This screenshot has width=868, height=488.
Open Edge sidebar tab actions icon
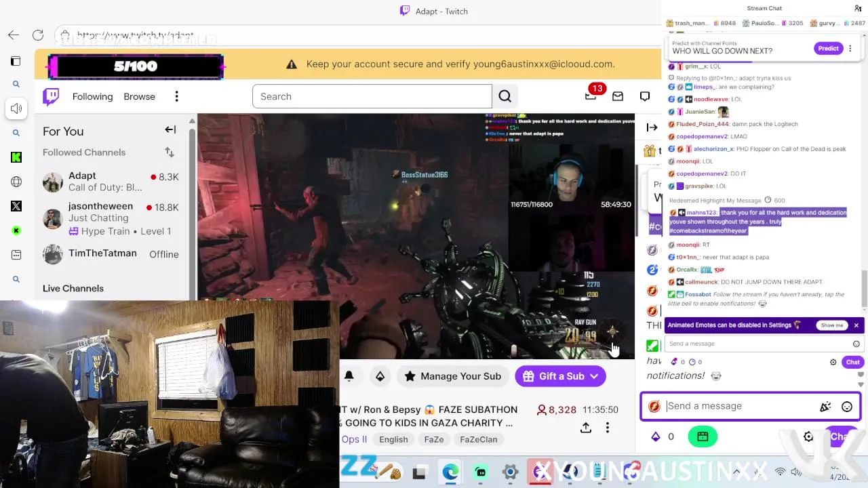pyautogui.click(x=16, y=61)
